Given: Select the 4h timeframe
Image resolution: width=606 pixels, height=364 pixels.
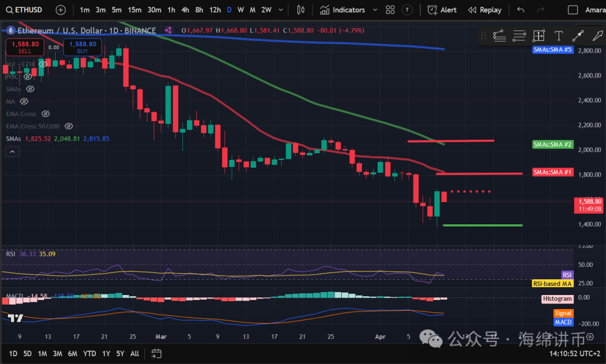Looking at the screenshot, I should (185, 10).
